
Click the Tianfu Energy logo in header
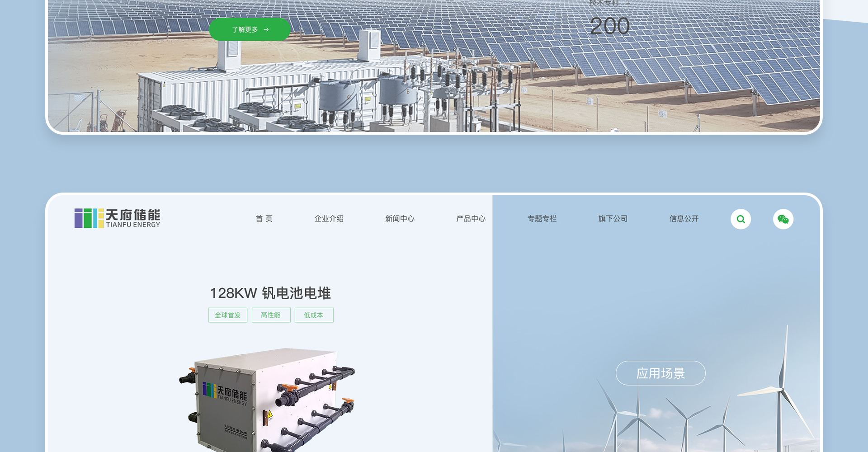117,218
